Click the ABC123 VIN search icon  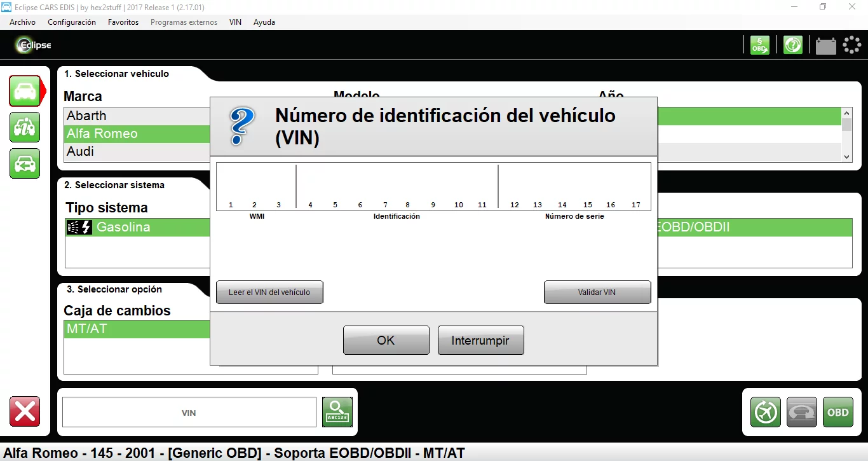click(337, 412)
